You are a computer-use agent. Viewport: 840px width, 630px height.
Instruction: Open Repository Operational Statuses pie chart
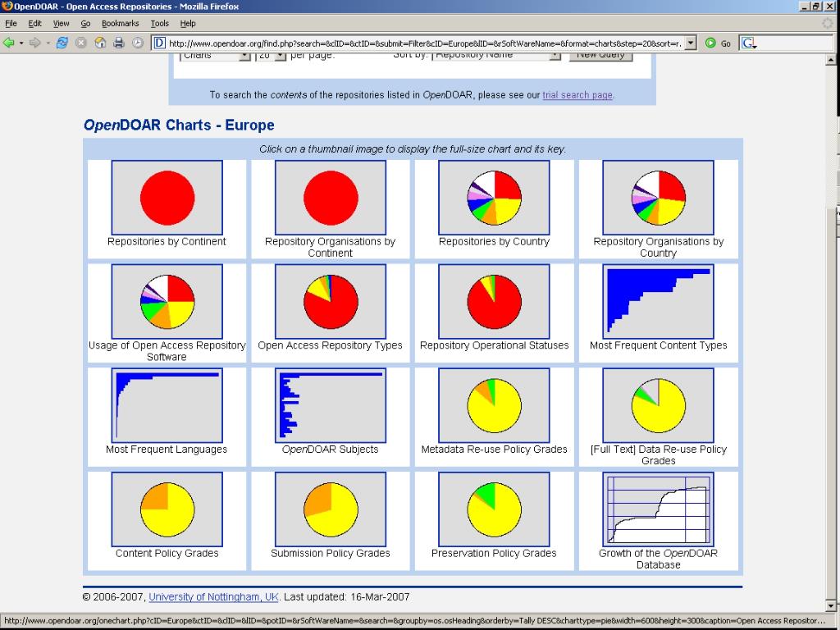pos(494,301)
